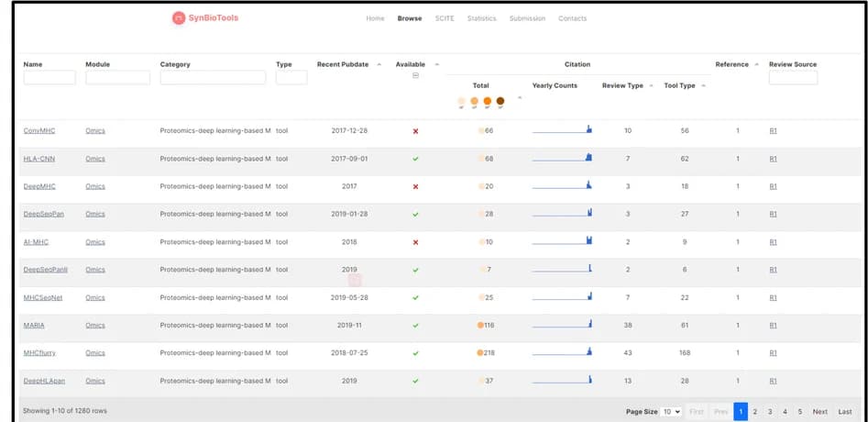
Task: Click the orange citation dot beside 218
Action: click(480, 353)
